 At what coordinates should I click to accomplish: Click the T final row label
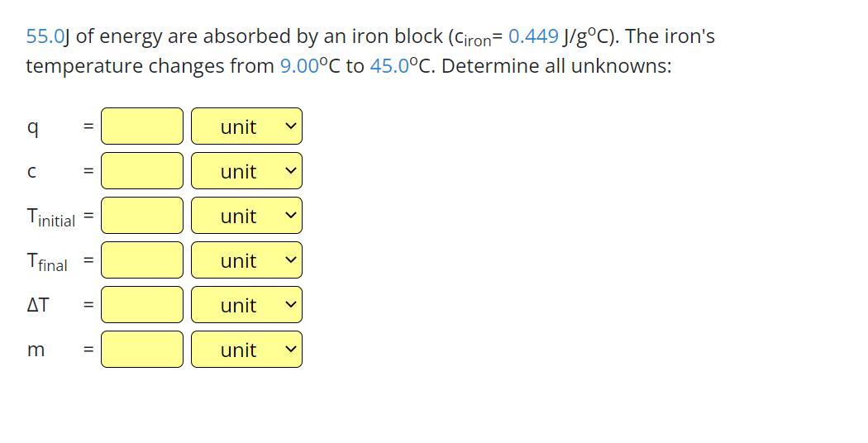click(47, 262)
